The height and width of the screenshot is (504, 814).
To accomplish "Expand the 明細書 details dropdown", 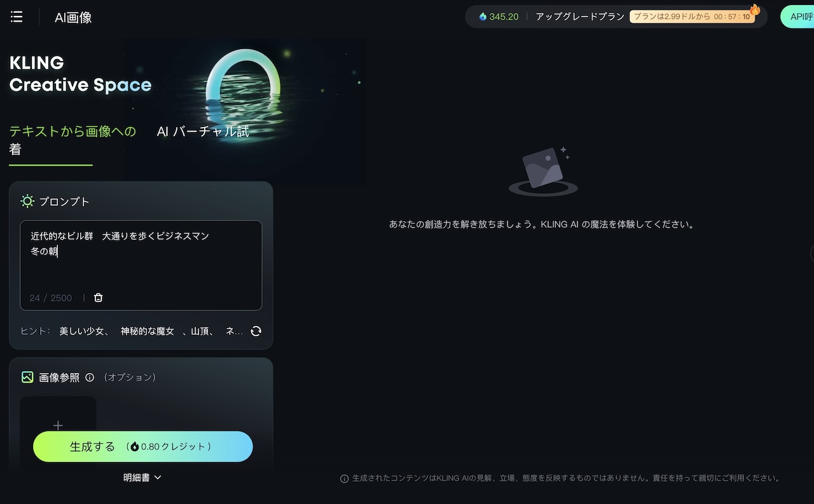I will (x=142, y=477).
